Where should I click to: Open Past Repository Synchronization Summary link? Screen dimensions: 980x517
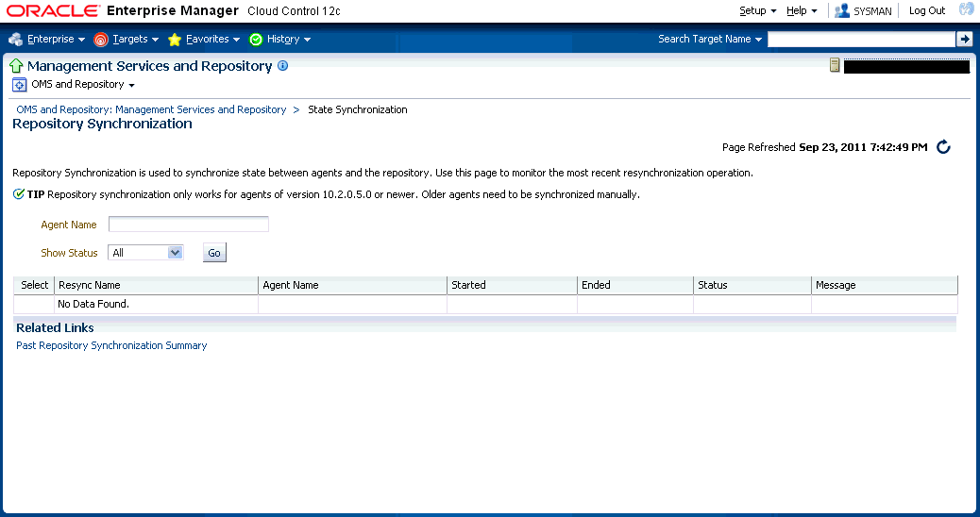tap(111, 345)
